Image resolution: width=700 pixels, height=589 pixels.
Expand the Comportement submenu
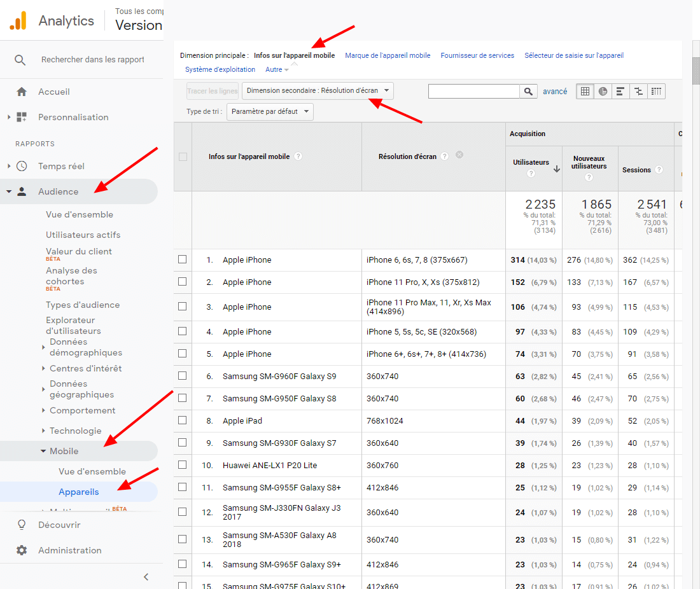[x=43, y=410]
